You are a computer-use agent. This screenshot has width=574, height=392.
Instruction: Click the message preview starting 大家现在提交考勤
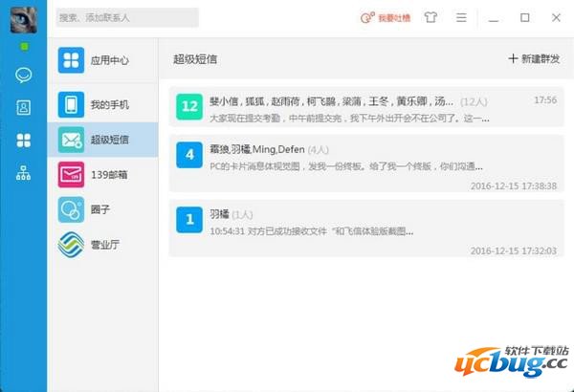click(349, 119)
